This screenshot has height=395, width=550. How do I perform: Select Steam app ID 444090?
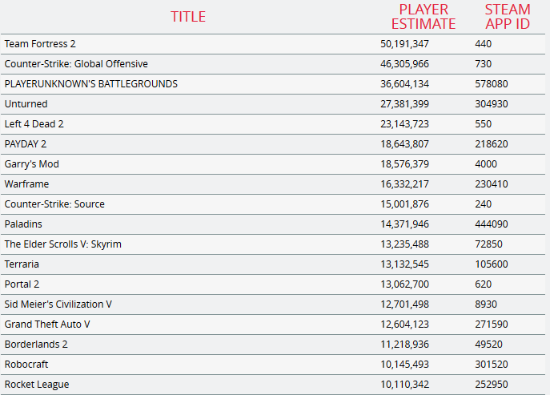point(491,224)
